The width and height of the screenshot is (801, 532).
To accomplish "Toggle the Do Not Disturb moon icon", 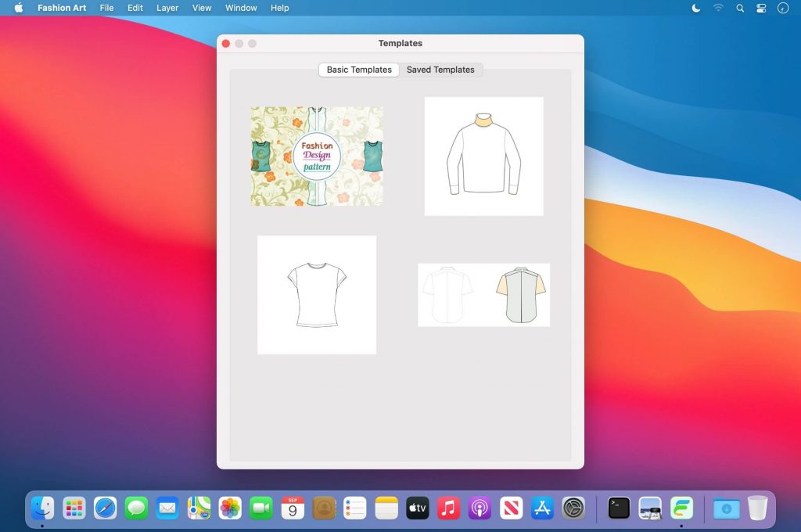I will click(696, 8).
